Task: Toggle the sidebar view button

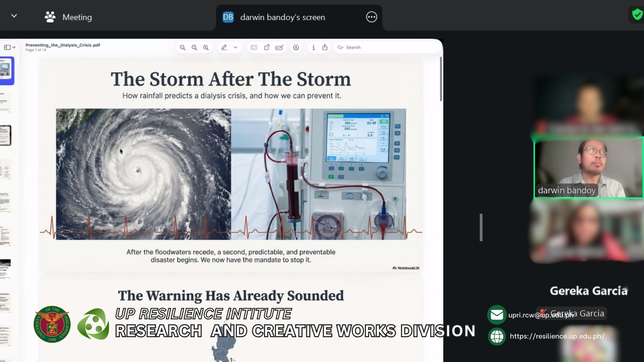Action: coord(7,48)
